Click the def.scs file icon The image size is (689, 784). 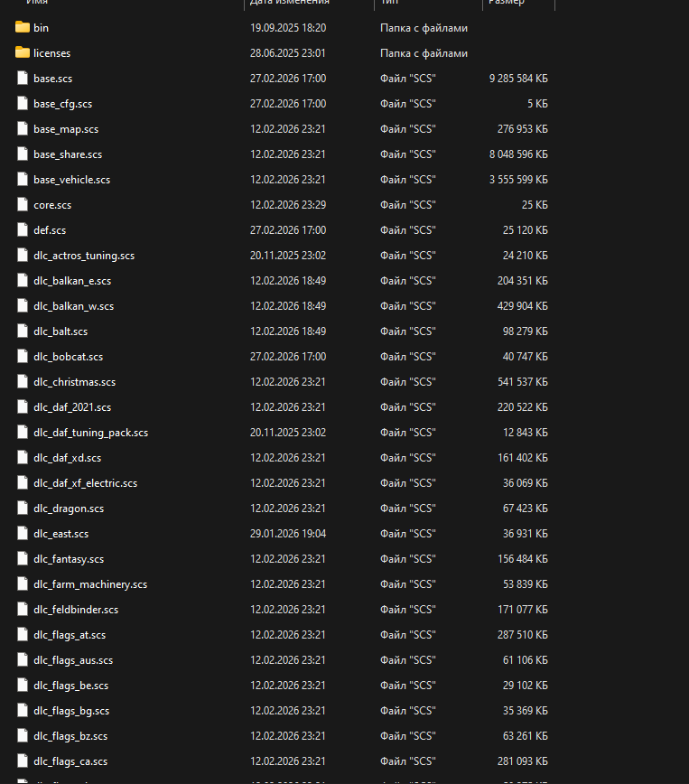pos(23,230)
